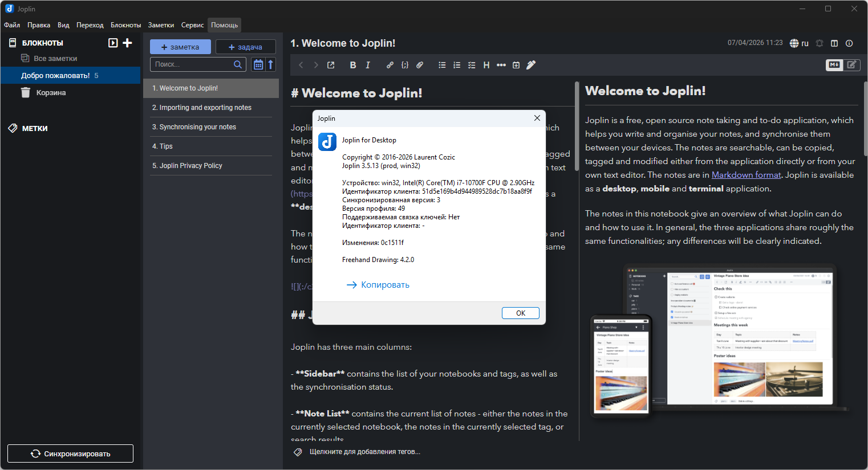Open note properties info icon
This screenshot has height=470, width=868.
(849, 43)
